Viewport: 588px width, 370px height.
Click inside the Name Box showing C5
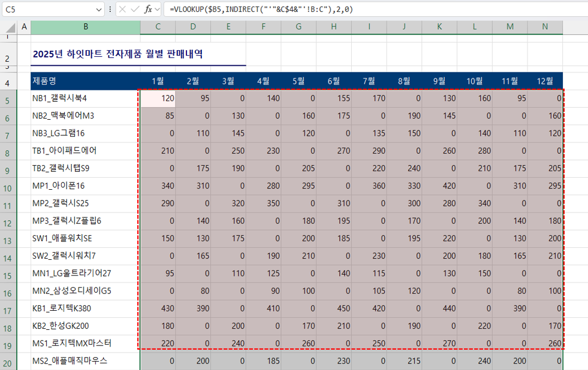point(42,8)
